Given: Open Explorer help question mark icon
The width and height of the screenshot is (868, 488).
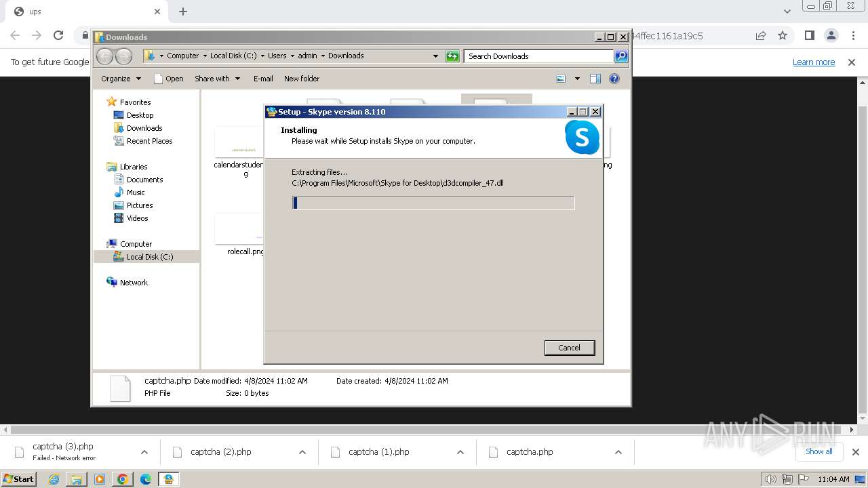Looking at the screenshot, I should [614, 79].
